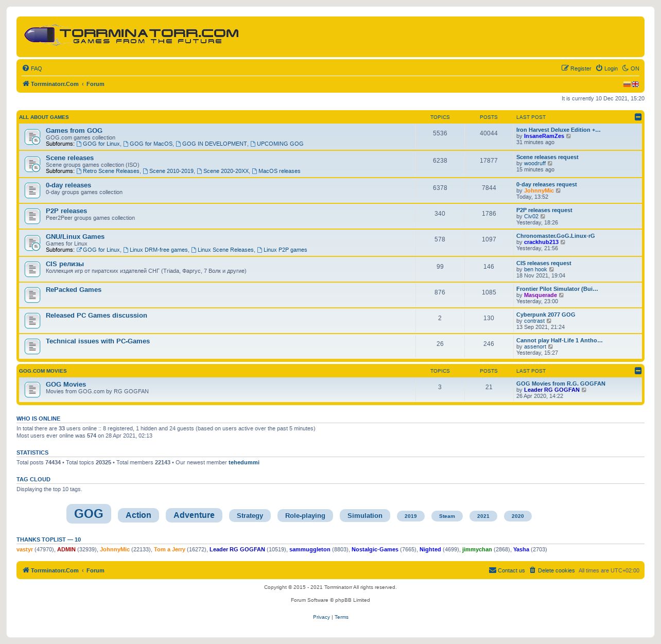Open Iron Harvest Deluxe Edition last post

click(559, 130)
